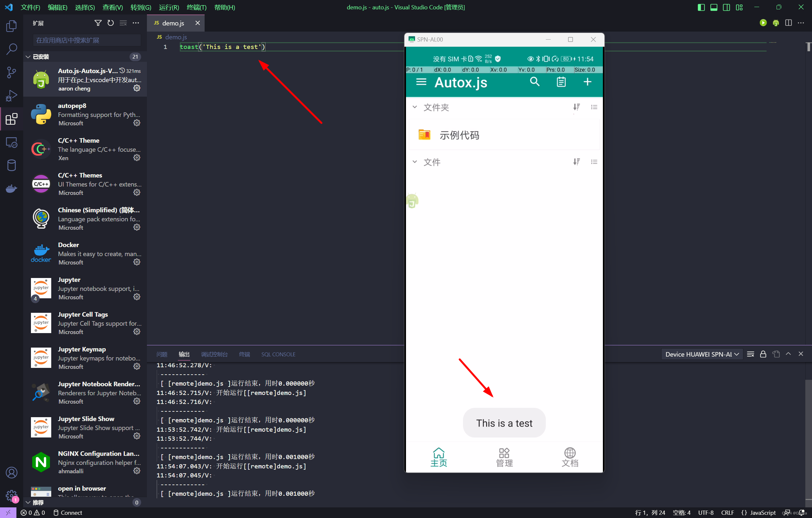Image resolution: width=812 pixels, height=518 pixels.
Task: Open the Extensions view icon
Action: click(x=12, y=119)
